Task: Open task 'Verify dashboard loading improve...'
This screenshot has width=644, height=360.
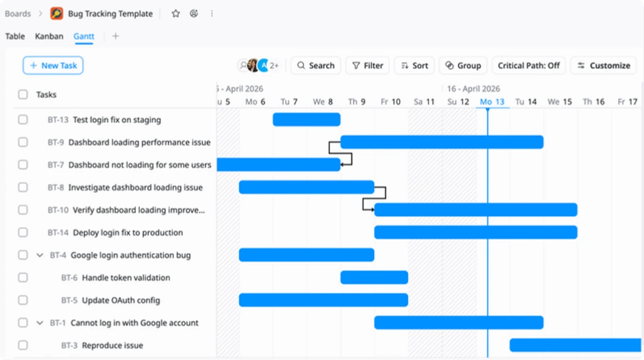Action: click(139, 210)
